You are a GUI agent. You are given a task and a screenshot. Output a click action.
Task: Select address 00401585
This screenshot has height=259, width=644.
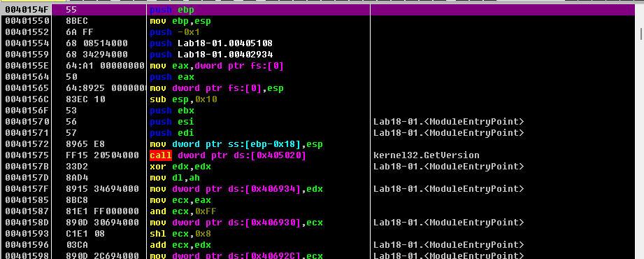coord(27,200)
